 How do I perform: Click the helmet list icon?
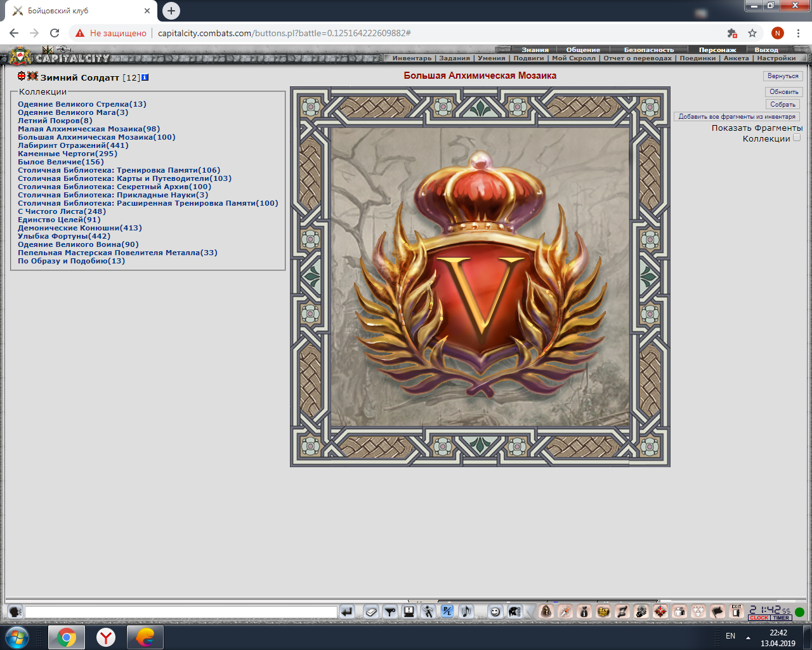click(x=514, y=612)
